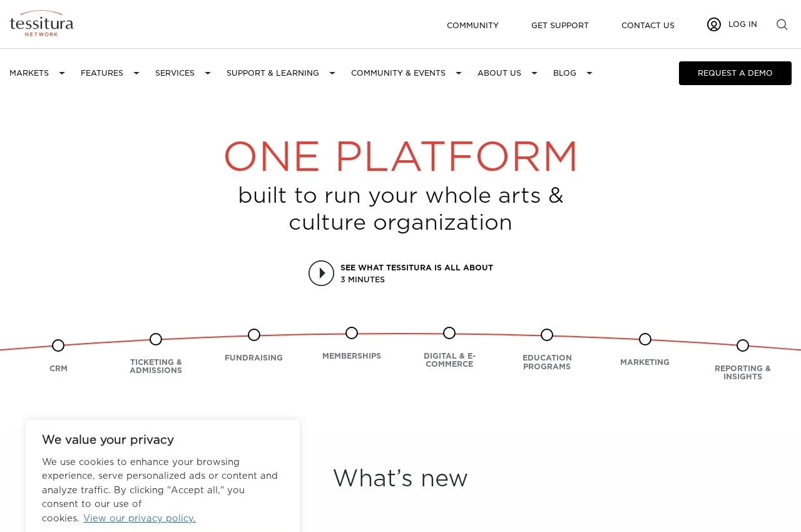Go to the Community link

(x=472, y=26)
